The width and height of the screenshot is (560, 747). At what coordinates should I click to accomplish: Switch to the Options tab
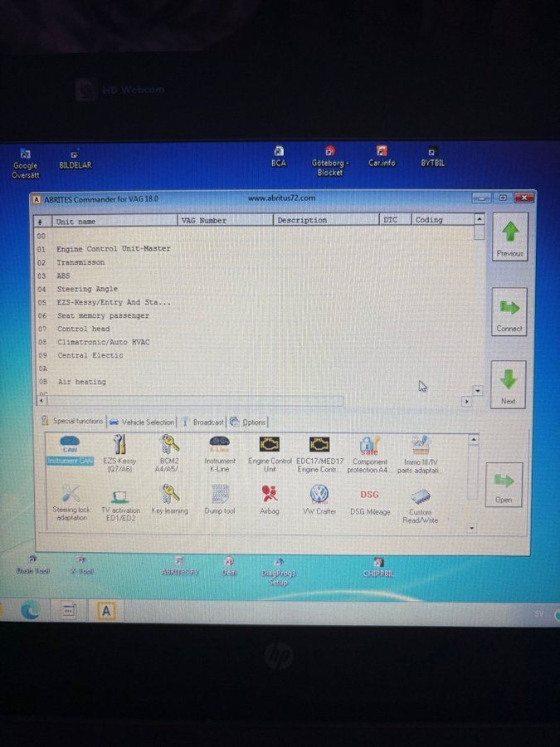click(x=249, y=422)
